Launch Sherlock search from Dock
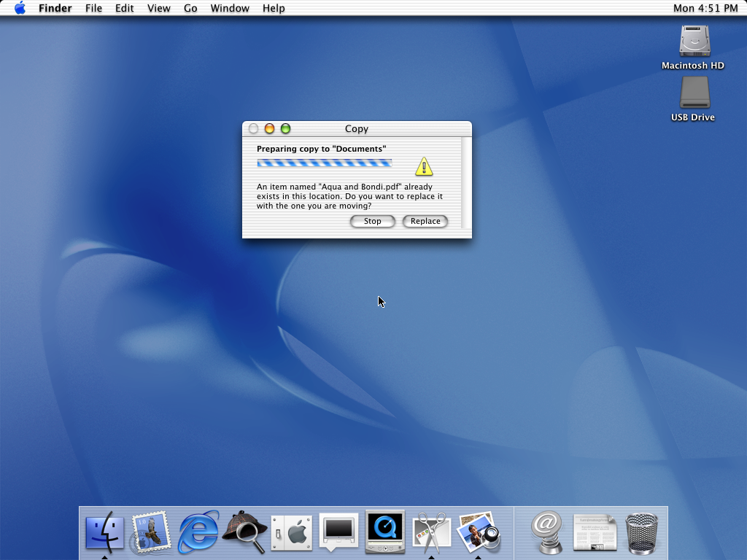 click(x=245, y=532)
